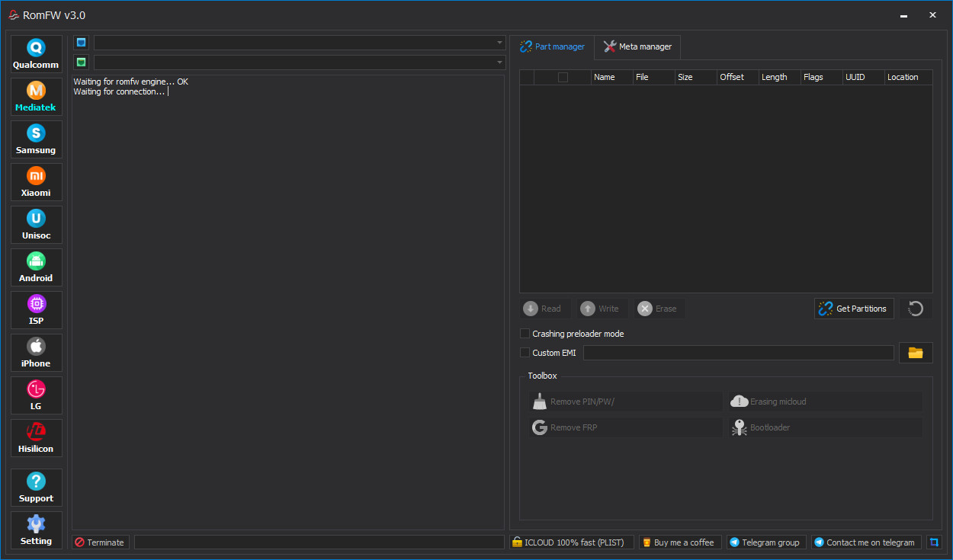Open the LG module
953x560 pixels.
point(36,395)
